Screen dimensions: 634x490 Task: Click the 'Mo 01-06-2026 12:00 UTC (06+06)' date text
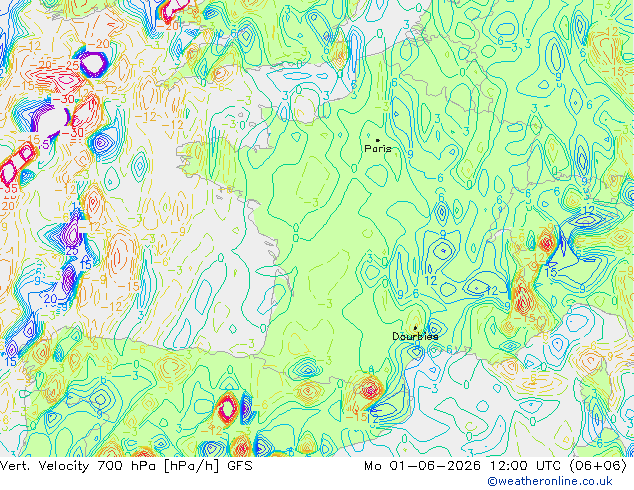[x=495, y=466]
